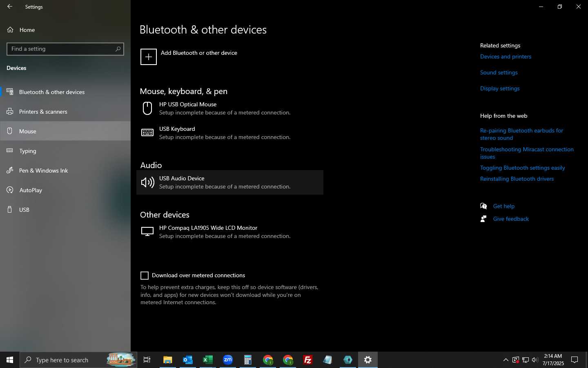588x368 pixels.
Task: Select Bluetooth & other devices in sidebar
Action: [x=65, y=92]
